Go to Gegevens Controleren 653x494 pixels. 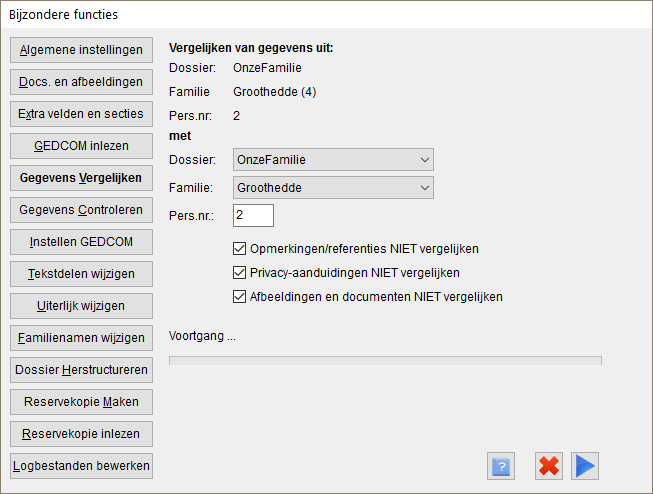(x=81, y=210)
